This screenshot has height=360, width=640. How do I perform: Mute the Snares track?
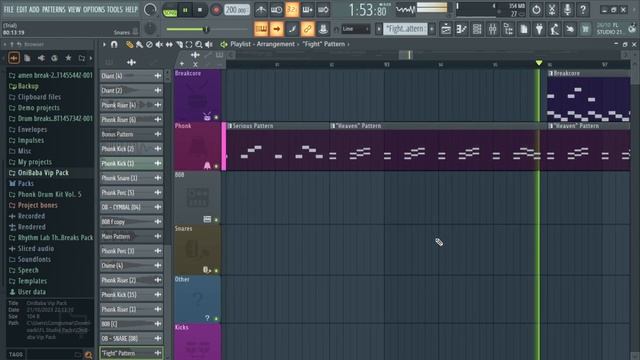pyautogui.click(x=216, y=271)
